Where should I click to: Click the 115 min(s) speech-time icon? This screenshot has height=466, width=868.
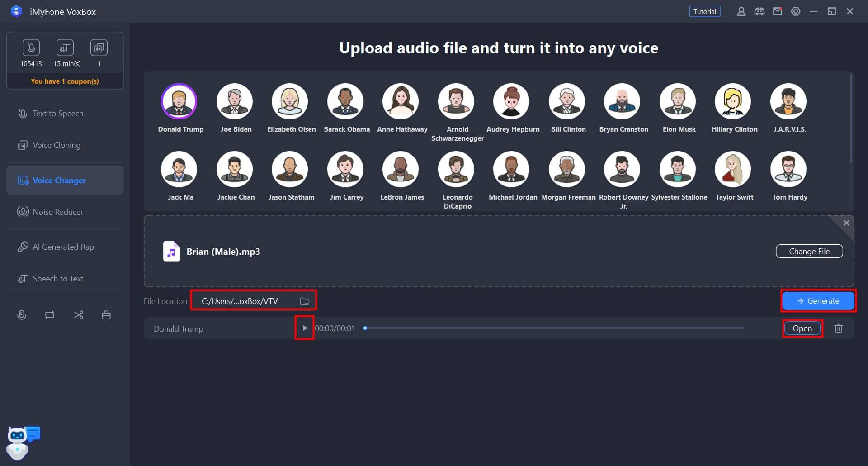[65, 48]
